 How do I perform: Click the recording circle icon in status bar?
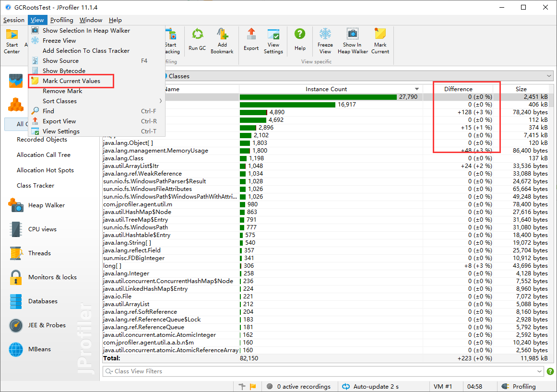pos(270,386)
